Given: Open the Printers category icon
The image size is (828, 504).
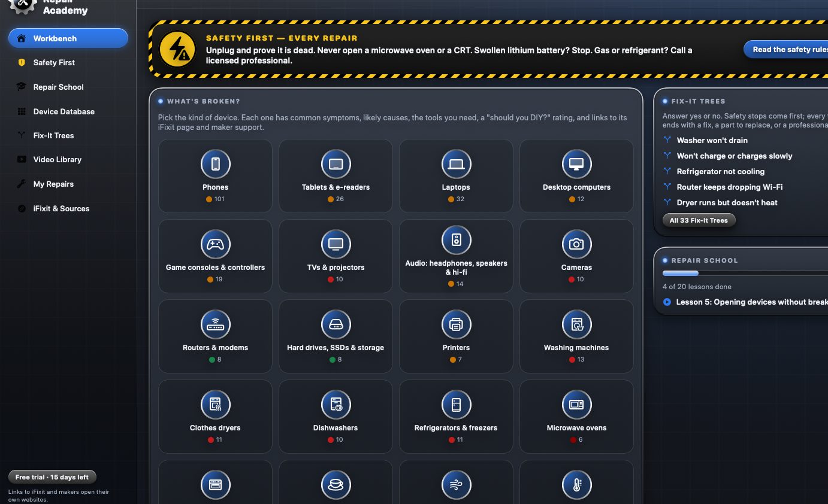Looking at the screenshot, I should [456, 324].
